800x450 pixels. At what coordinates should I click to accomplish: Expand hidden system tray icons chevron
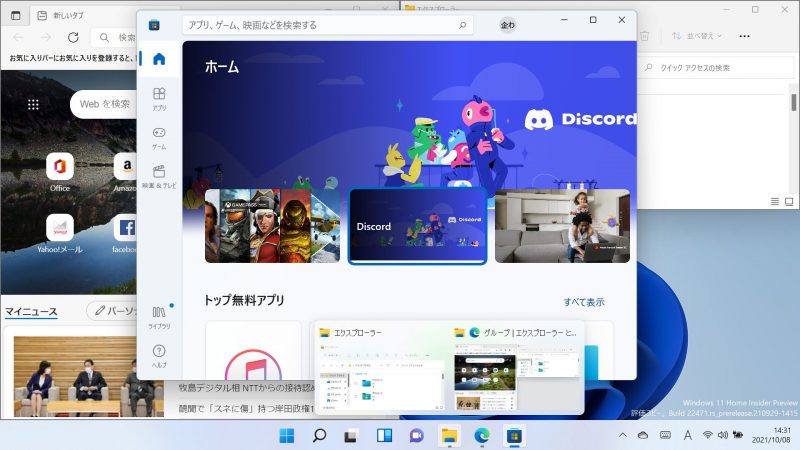click(x=623, y=435)
